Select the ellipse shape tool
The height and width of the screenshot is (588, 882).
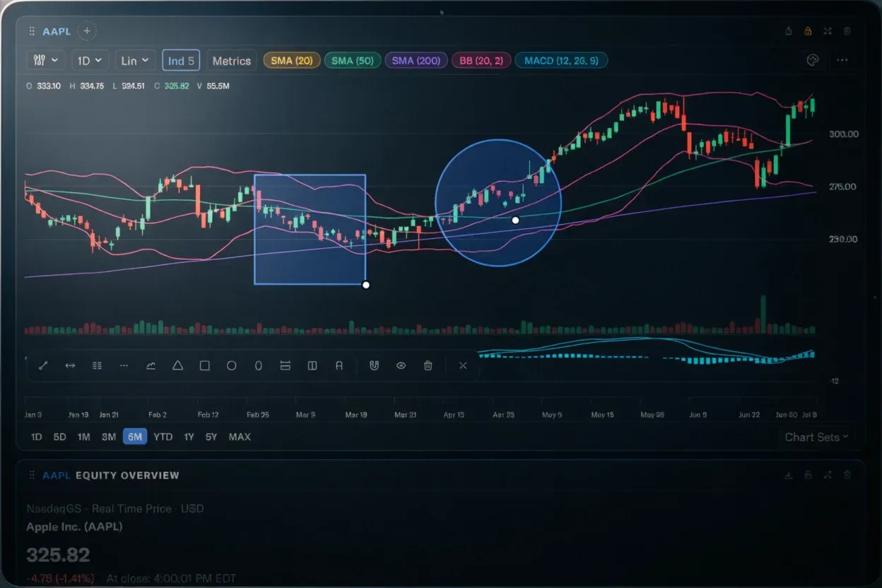click(x=258, y=365)
